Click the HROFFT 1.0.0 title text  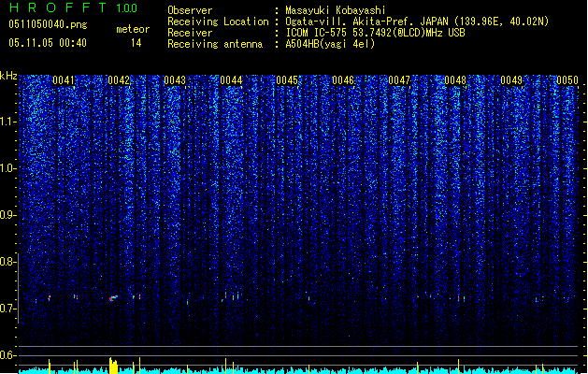click(x=73, y=7)
